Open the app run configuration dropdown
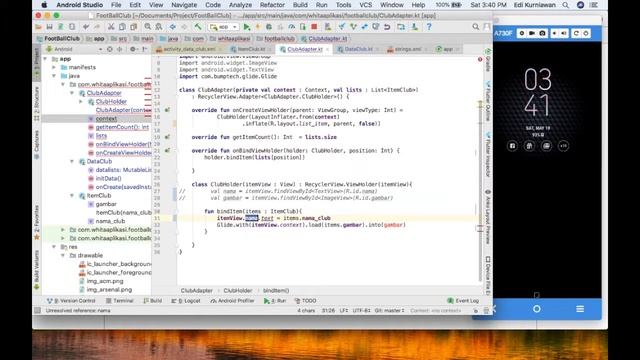The height and width of the screenshot is (360, 640). 223,27
